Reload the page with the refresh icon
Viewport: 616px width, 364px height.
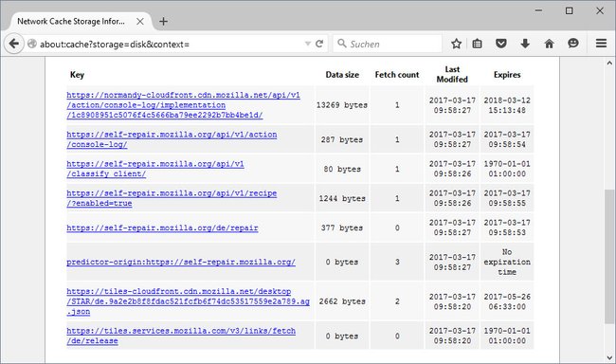(319, 44)
